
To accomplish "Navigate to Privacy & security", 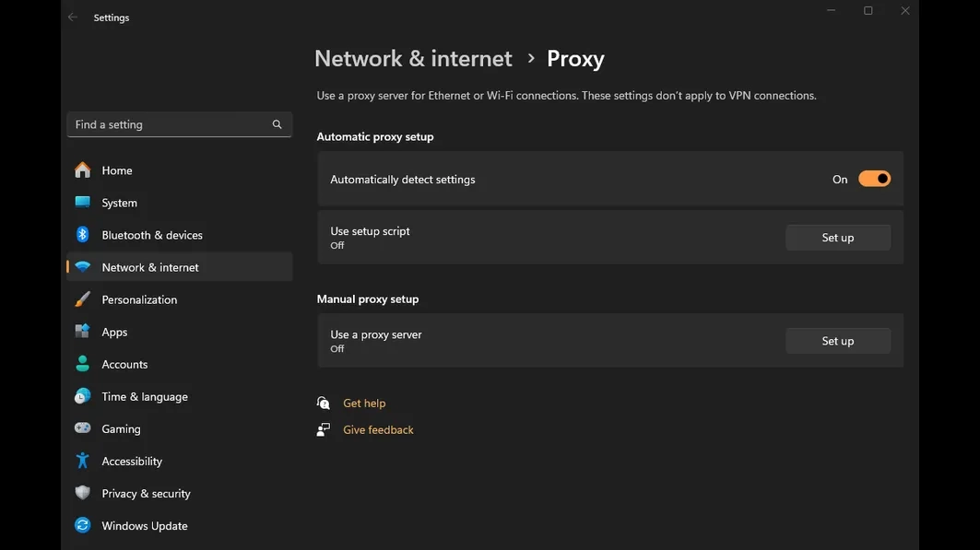I will [146, 494].
